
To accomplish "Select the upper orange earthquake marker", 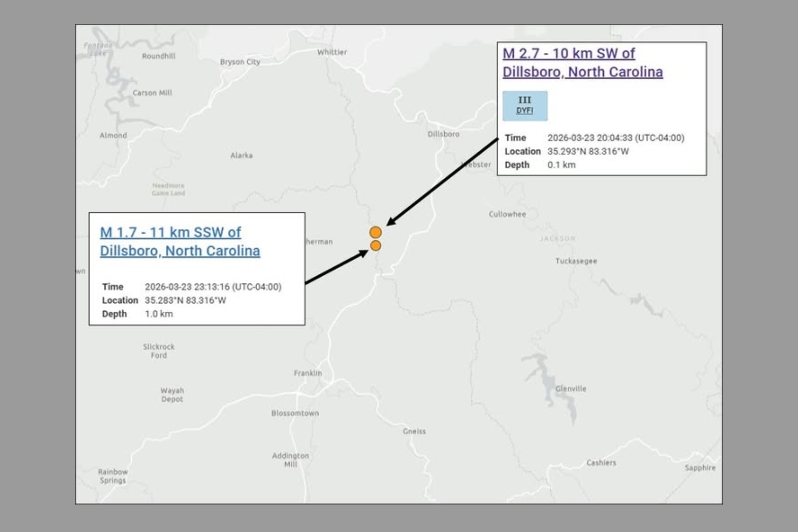I will click(x=376, y=232).
